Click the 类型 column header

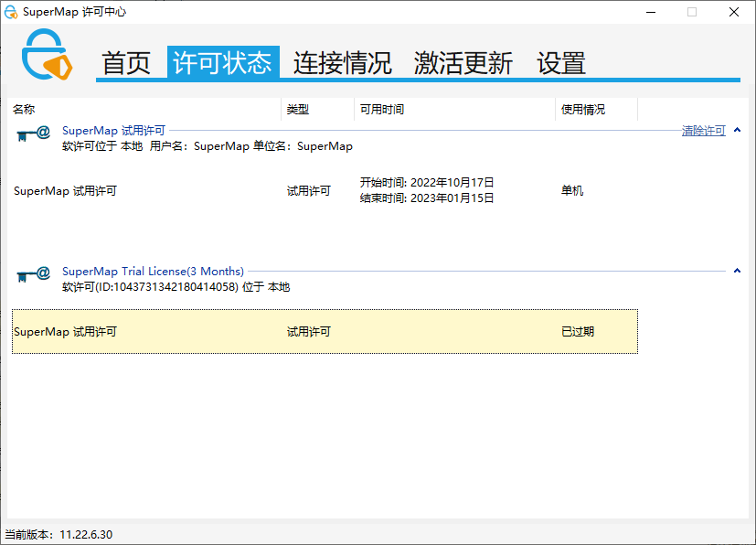coord(298,110)
